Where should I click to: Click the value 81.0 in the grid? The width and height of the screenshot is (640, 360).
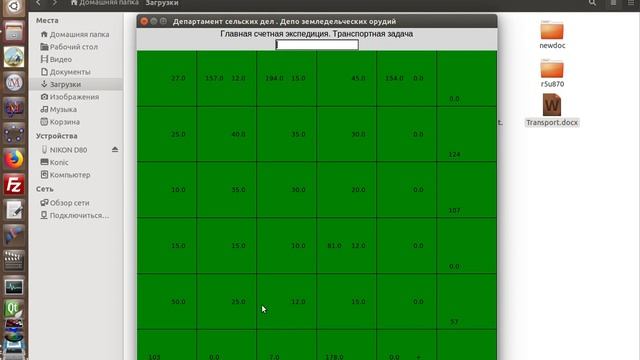tap(334, 246)
